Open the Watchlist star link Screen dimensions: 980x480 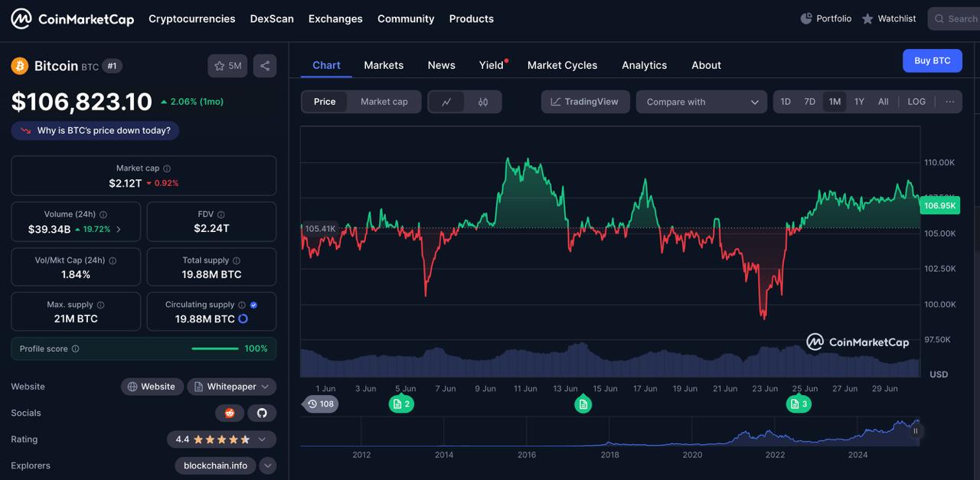(x=889, y=18)
